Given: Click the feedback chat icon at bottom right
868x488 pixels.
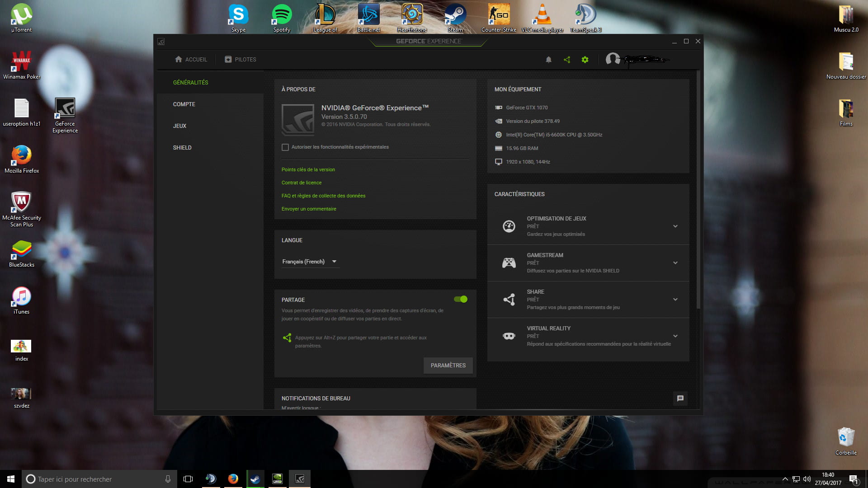Looking at the screenshot, I should (680, 399).
